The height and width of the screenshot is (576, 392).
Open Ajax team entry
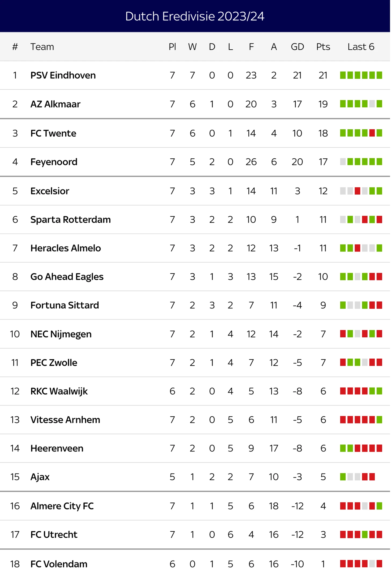click(x=40, y=477)
